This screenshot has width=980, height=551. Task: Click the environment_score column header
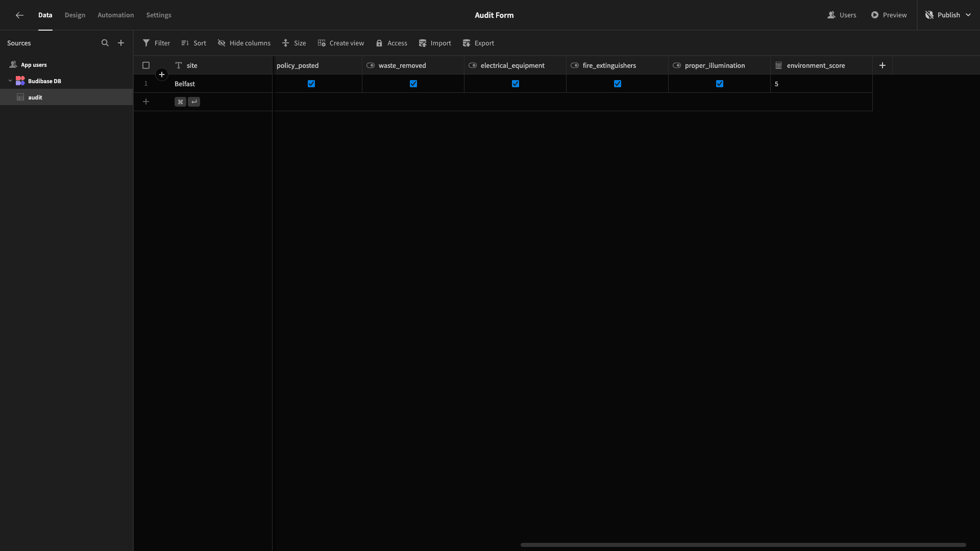[x=822, y=65]
